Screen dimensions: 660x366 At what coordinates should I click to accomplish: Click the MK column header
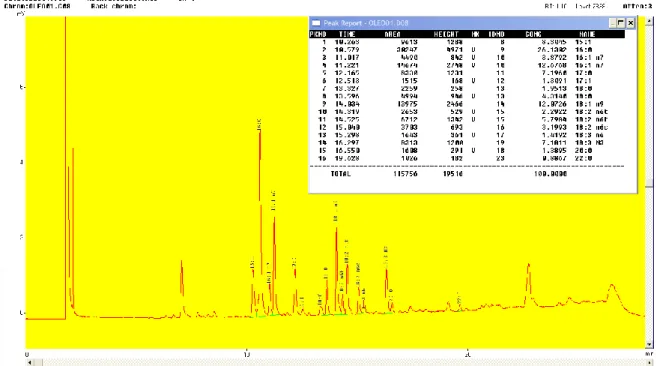coord(475,34)
